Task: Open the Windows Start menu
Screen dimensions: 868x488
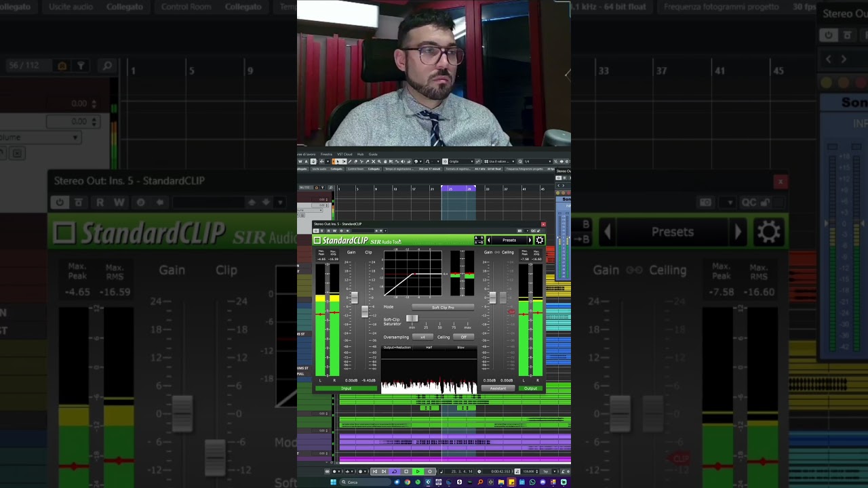Action: click(334, 483)
